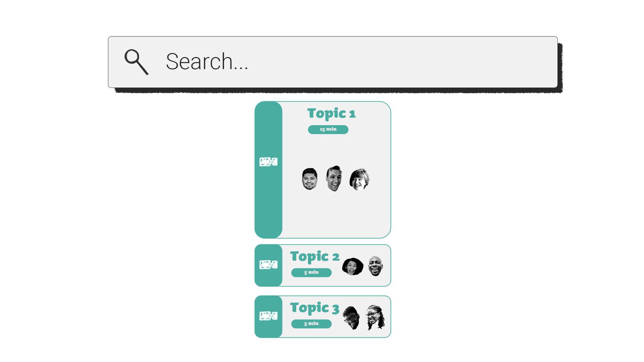Image resolution: width=644 pixels, height=362 pixels.
Task: Select the Topic 3 title
Action: coord(314,308)
